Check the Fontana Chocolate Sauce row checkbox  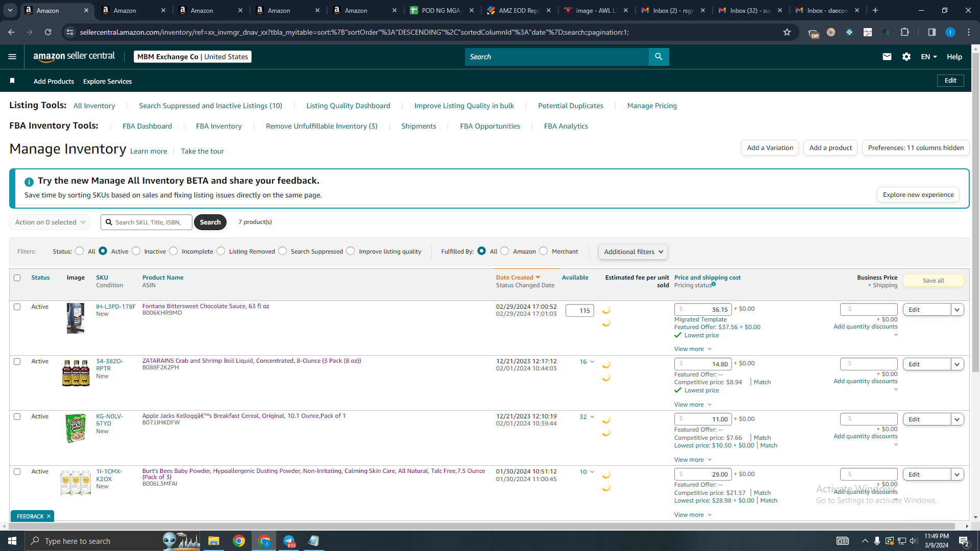[17, 307]
